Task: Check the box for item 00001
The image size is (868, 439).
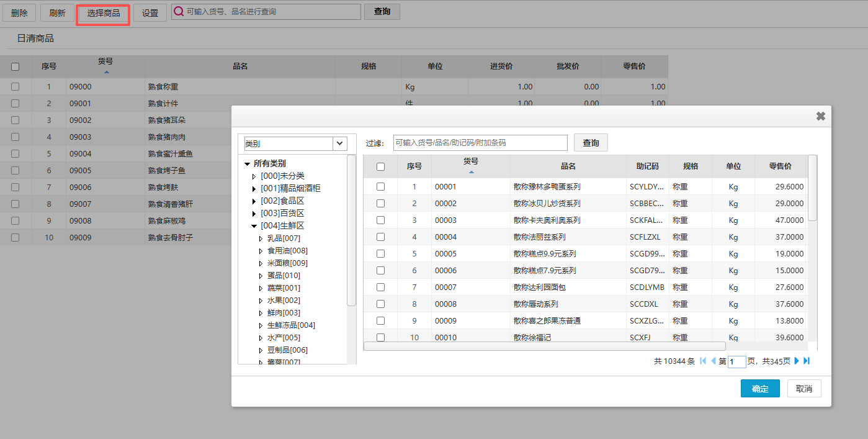Action: [x=381, y=186]
